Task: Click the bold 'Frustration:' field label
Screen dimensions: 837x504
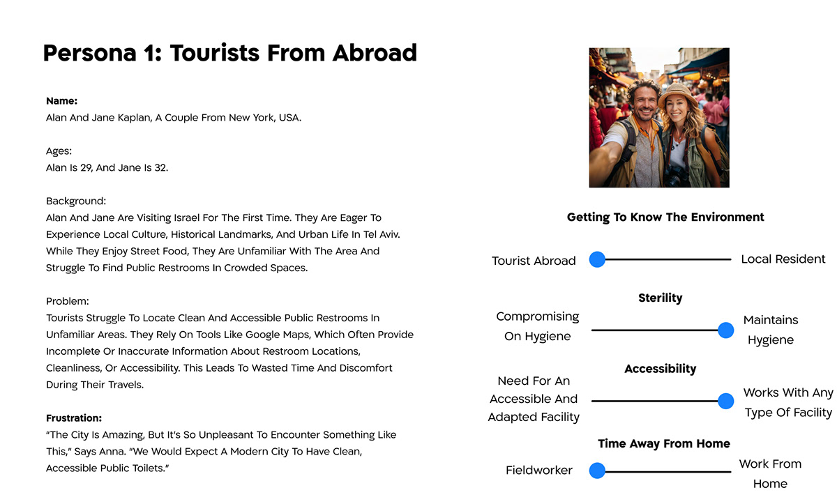Action: pos(74,418)
